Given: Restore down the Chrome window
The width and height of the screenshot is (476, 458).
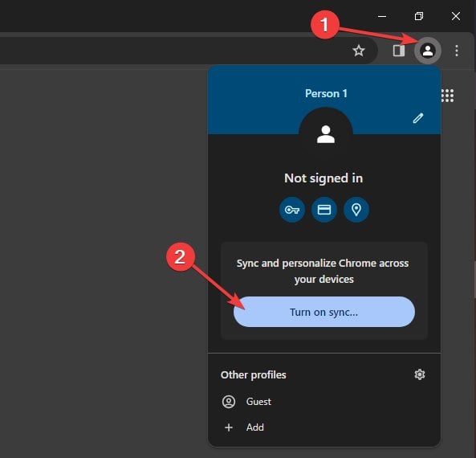Looking at the screenshot, I should click(x=419, y=16).
